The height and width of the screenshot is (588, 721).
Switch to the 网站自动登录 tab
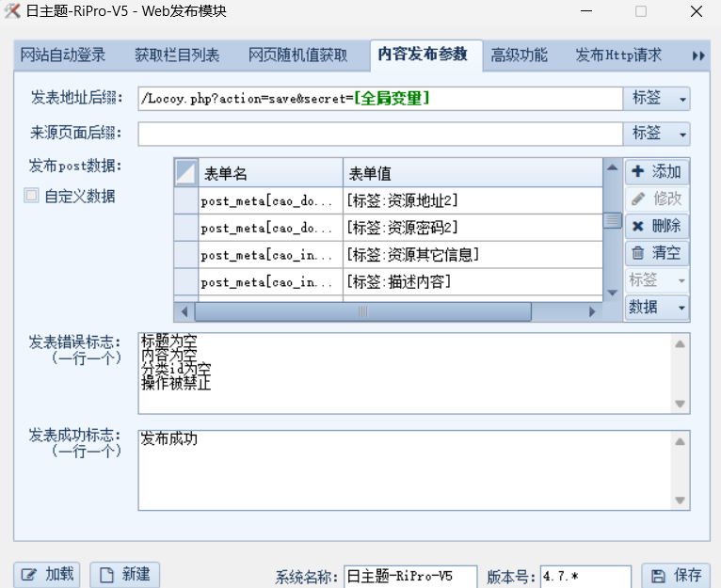pos(63,56)
